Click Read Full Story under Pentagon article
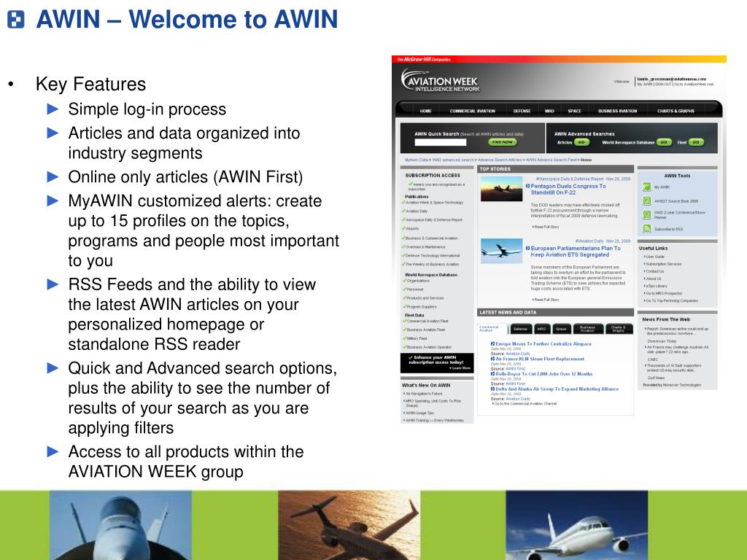Screen dimensions: 747x560 [x=546, y=227]
